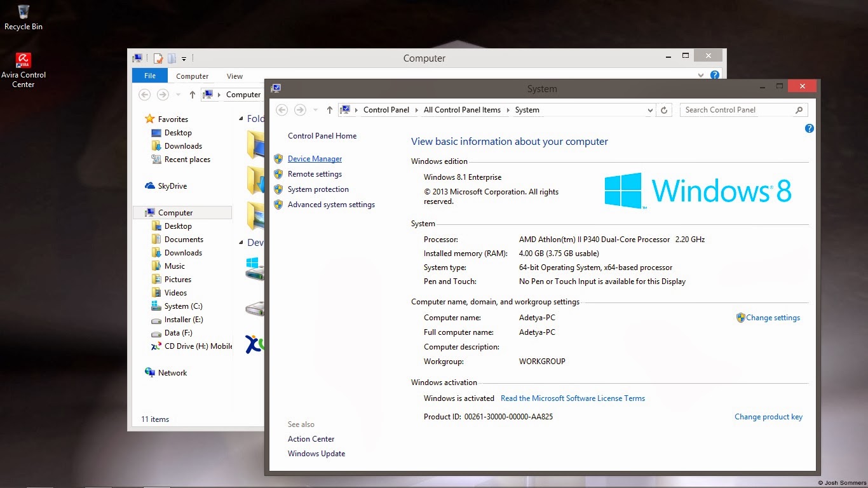Open the Avira Control Center desktop icon
The height and width of the screenshot is (488, 868).
click(24, 70)
